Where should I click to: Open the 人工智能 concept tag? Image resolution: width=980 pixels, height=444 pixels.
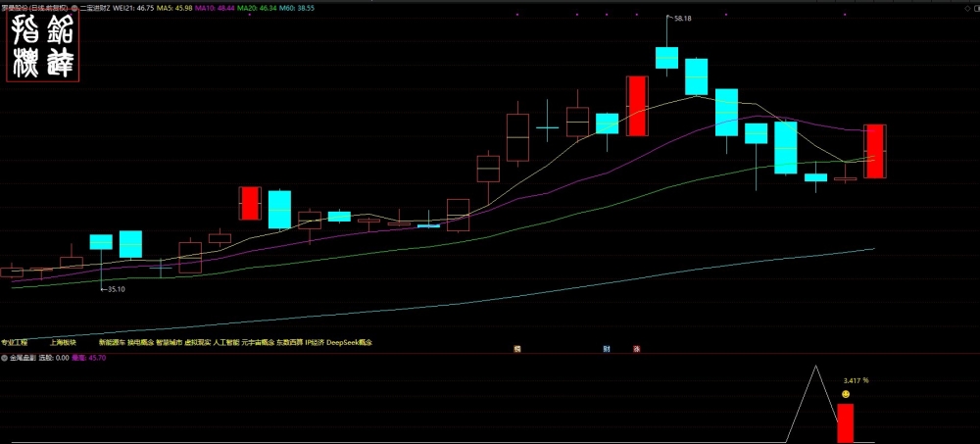[226, 343]
